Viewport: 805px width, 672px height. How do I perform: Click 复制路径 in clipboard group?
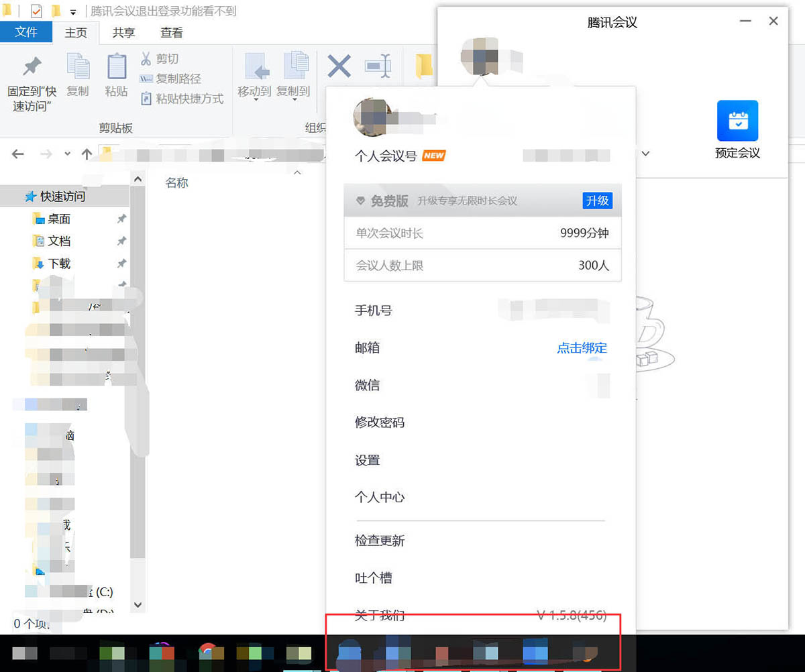point(170,78)
